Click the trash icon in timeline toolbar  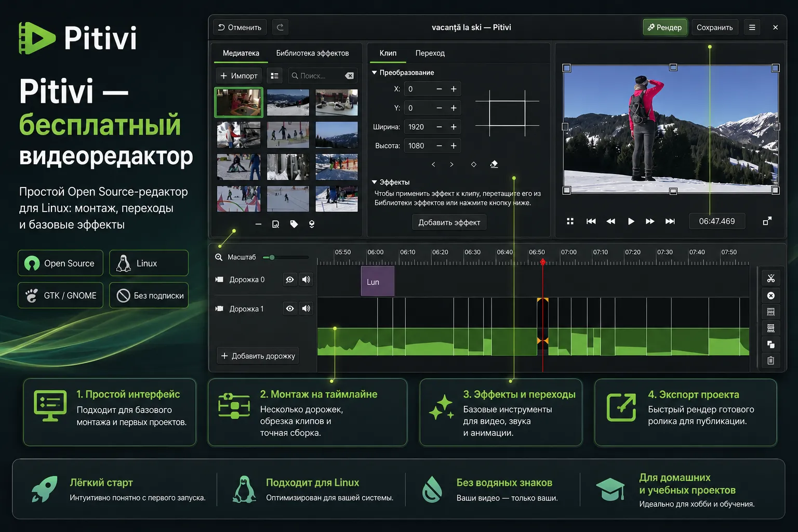[x=770, y=361]
